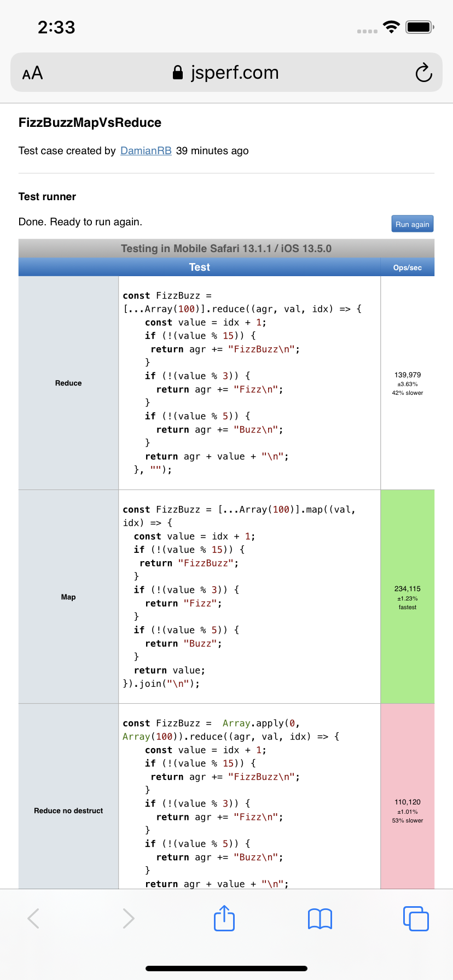Go back with the left chevron
The width and height of the screenshot is (453, 980).
click(33, 918)
